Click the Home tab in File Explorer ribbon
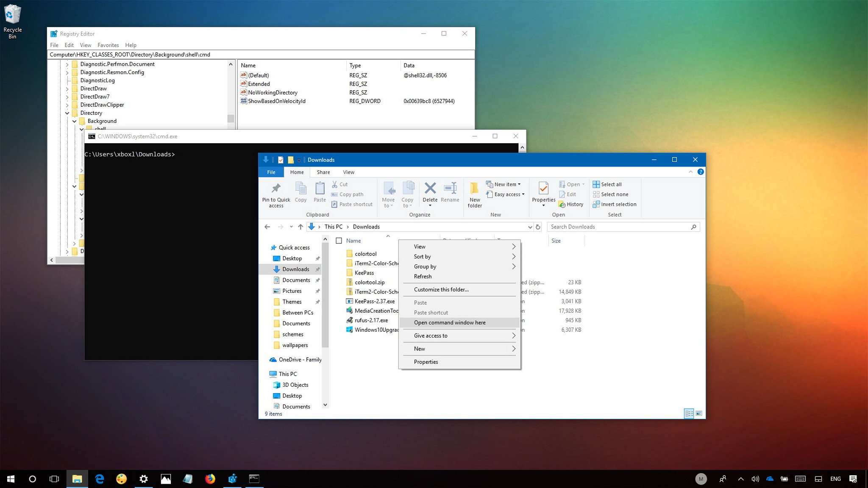 click(x=296, y=172)
